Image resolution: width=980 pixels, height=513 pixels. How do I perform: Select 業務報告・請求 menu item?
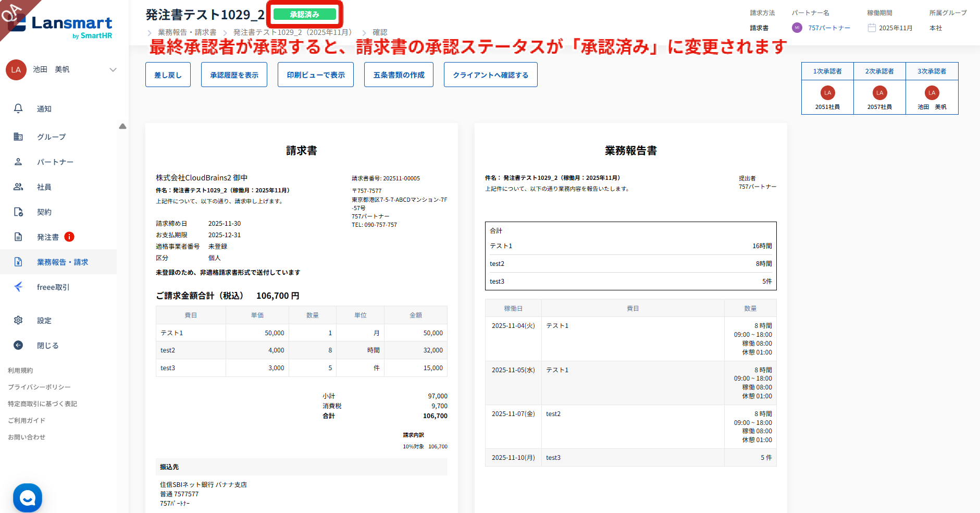point(62,262)
